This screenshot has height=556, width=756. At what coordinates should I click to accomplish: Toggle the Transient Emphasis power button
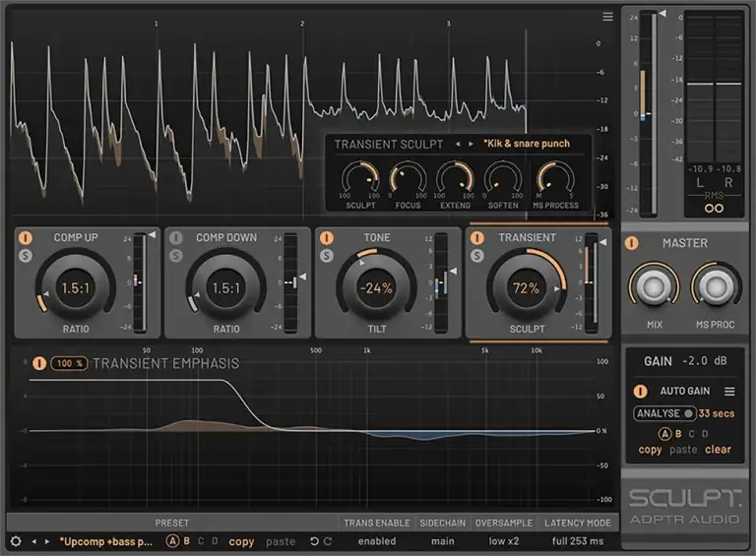click(x=39, y=363)
